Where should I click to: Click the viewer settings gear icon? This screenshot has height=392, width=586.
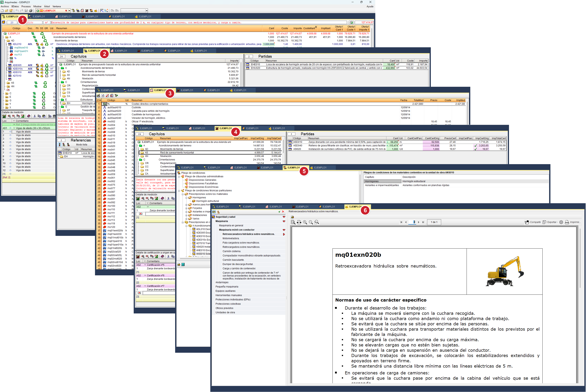click(x=561, y=222)
